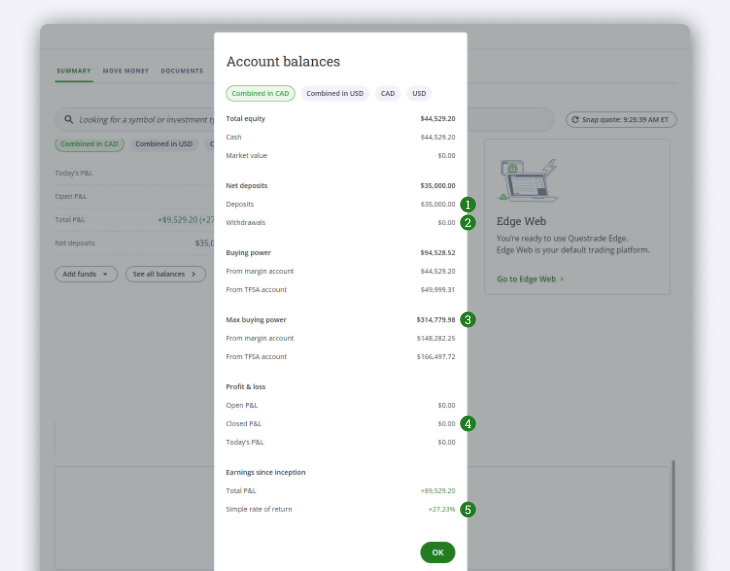The width and height of the screenshot is (730, 571).
Task: Open the Summary tab
Action: click(74, 71)
